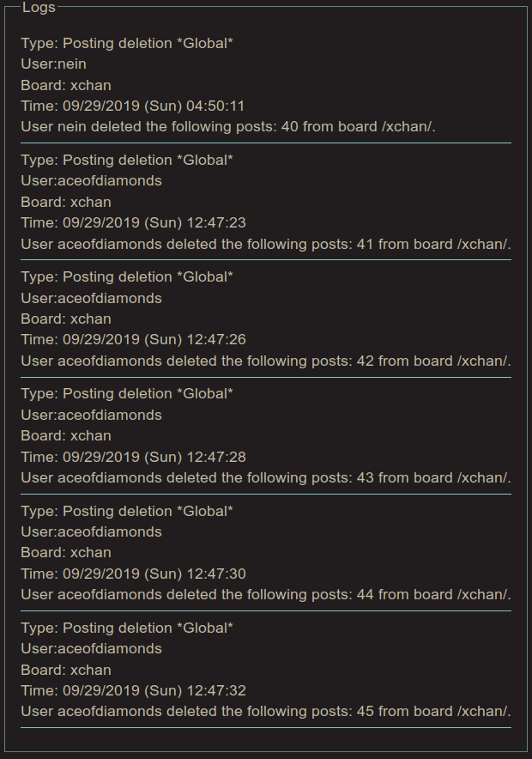Click the 12:47:30 timestamp line
Image resolution: width=532 pixels, height=759 pixels.
click(x=134, y=574)
